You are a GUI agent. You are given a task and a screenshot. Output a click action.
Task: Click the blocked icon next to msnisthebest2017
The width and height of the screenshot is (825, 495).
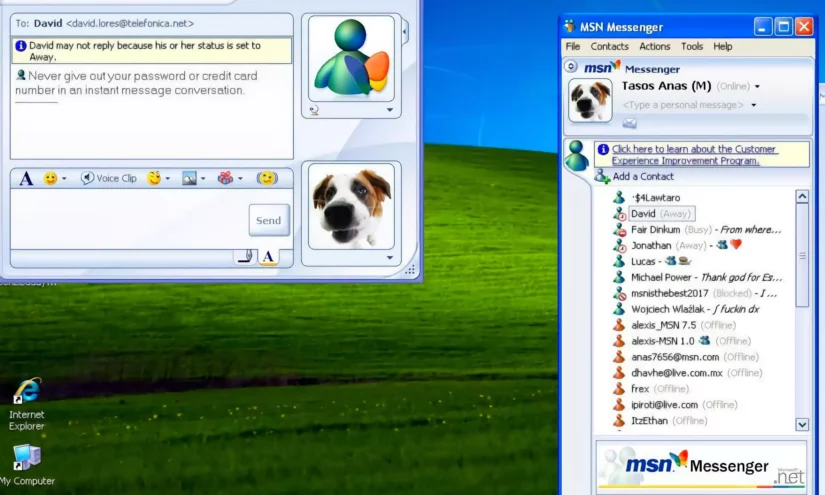tap(619, 293)
